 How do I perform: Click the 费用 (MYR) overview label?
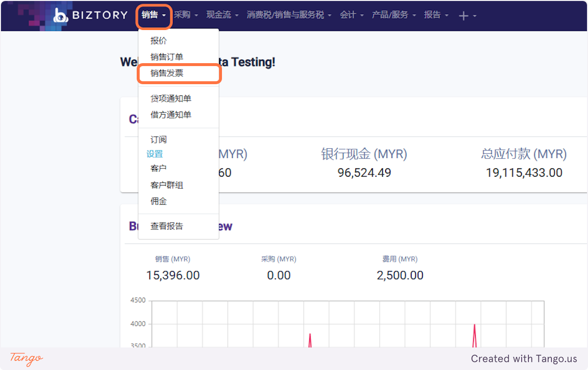[400, 259]
